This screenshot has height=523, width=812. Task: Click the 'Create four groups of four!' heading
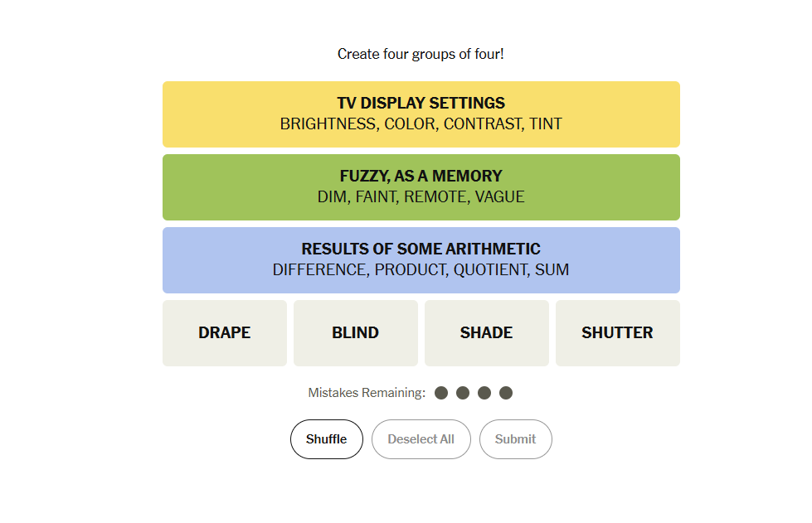tap(421, 55)
